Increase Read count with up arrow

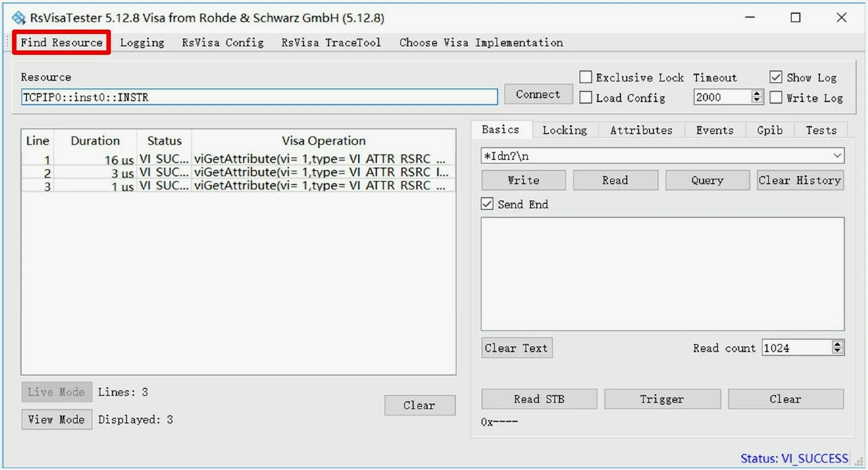[837, 344]
